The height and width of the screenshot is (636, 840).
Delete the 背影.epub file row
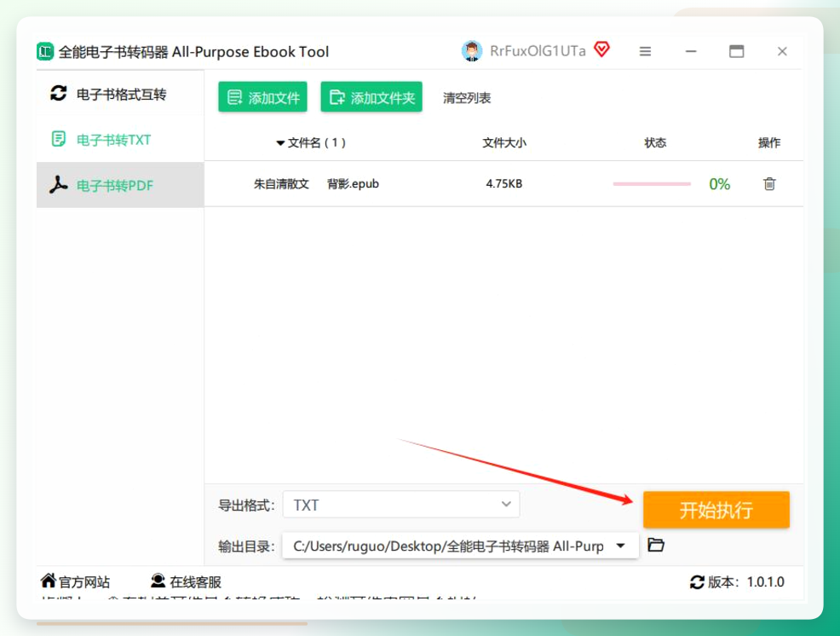coord(769,184)
